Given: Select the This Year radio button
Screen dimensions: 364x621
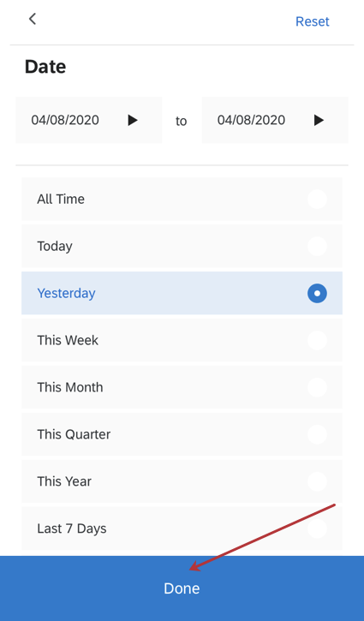Looking at the screenshot, I should (x=317, y=481).
